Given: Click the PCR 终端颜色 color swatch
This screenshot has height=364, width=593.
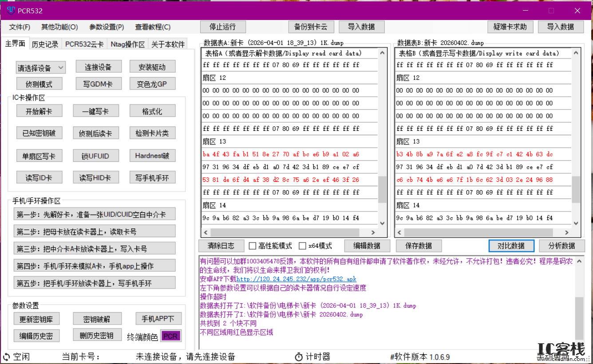Looking at the screenshot, I should coord(170,336).
